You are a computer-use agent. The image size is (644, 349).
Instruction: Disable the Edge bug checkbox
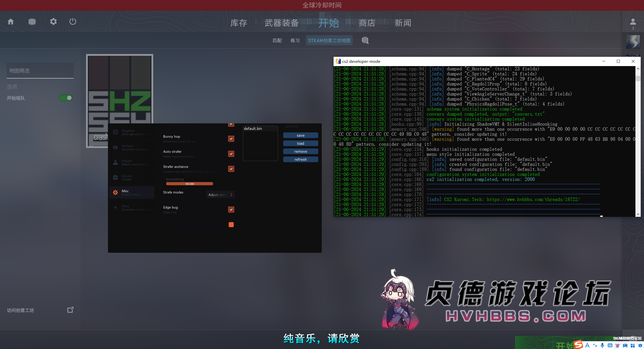231,210
